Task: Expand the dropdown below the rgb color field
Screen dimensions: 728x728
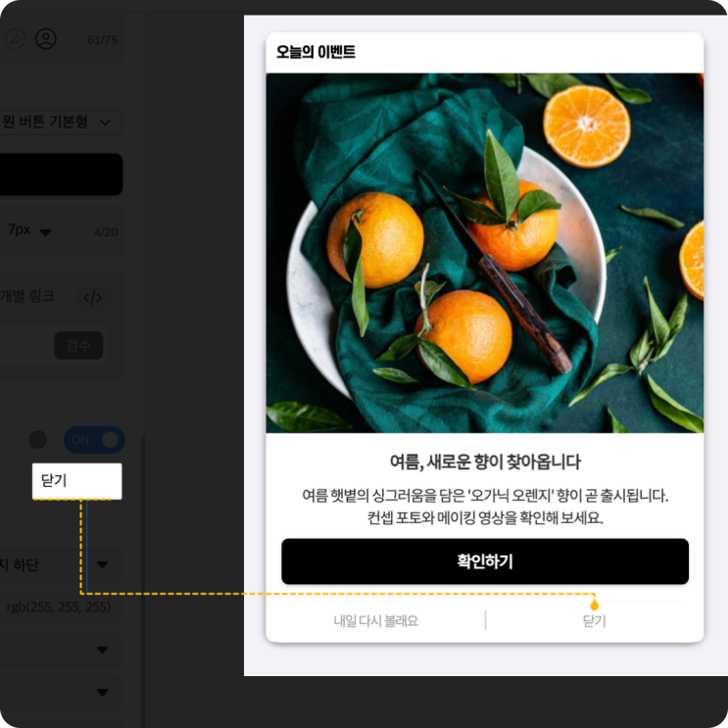Action: [102, 650]
